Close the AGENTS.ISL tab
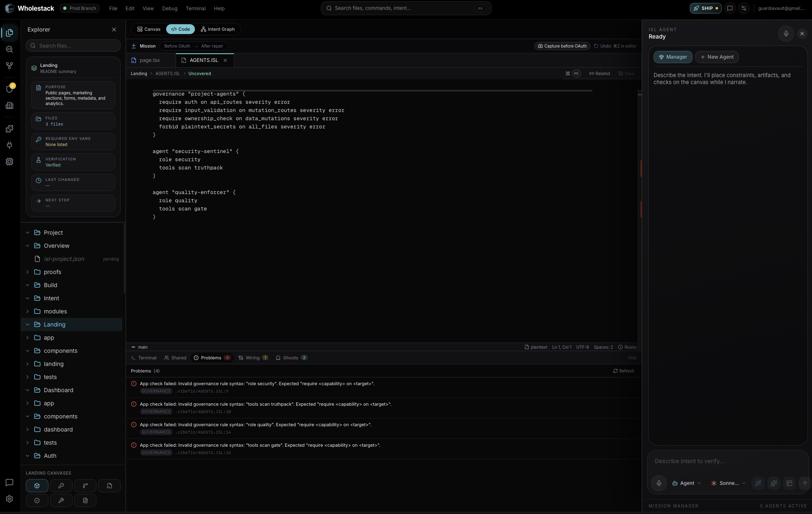The width and height of the screenshot is (812, 514). coord(225,60)
